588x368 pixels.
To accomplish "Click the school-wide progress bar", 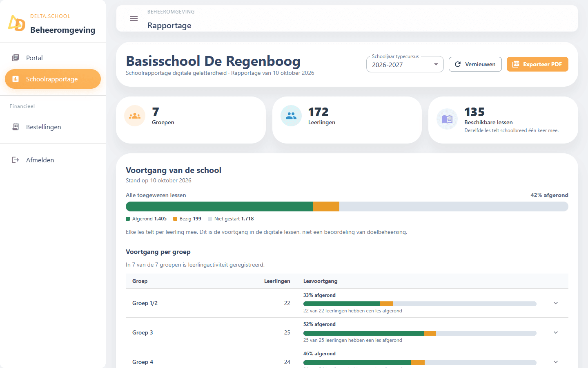I will click(347, 206).
